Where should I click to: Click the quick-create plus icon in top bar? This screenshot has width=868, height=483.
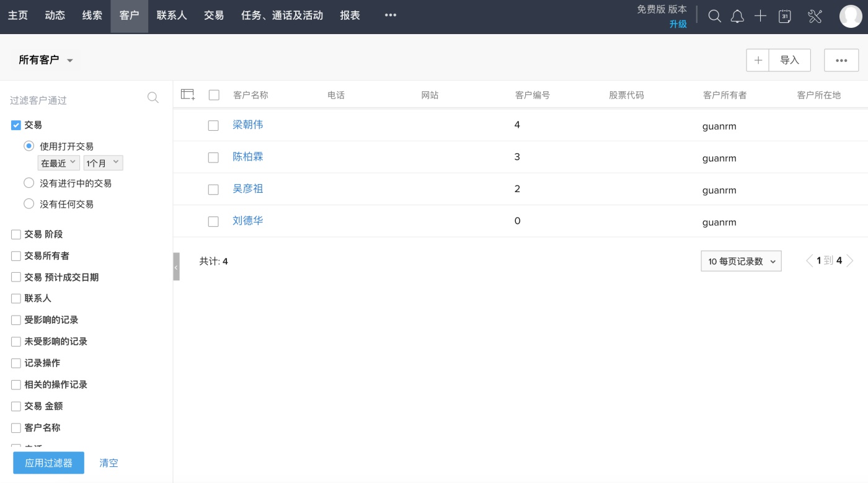(x=761, y=16)
